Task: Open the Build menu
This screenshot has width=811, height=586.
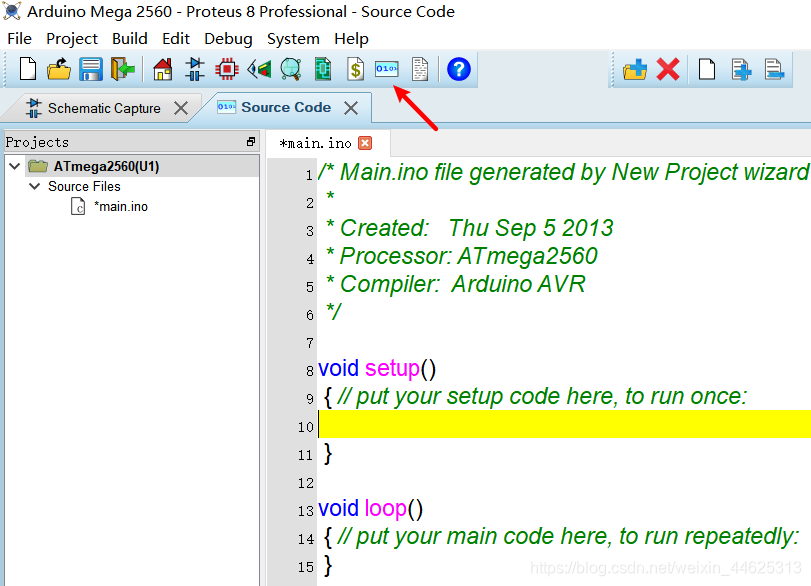Action: (x=130, y=39)
